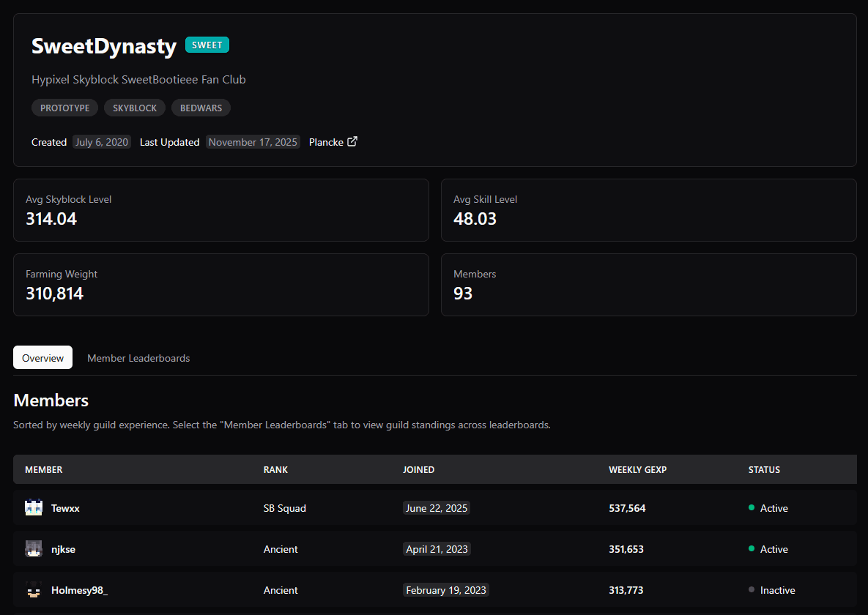This screenshot has width=868, height=615.
Task: Click the BEDWARS game tag
Action: click(201, 108)
